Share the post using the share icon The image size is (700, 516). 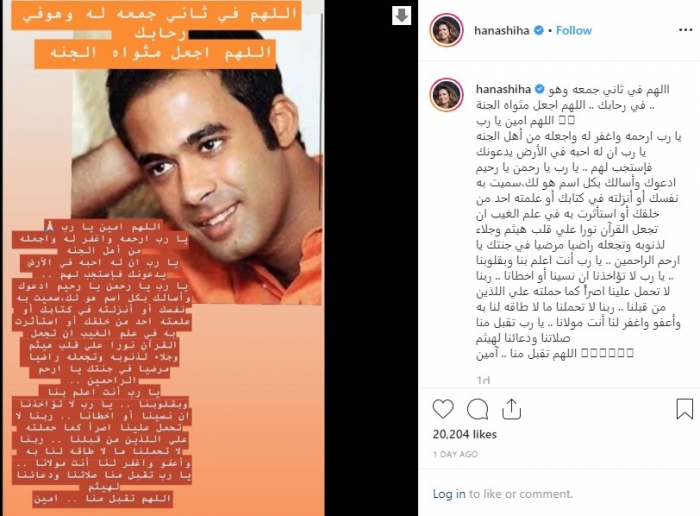coord(511,408)
